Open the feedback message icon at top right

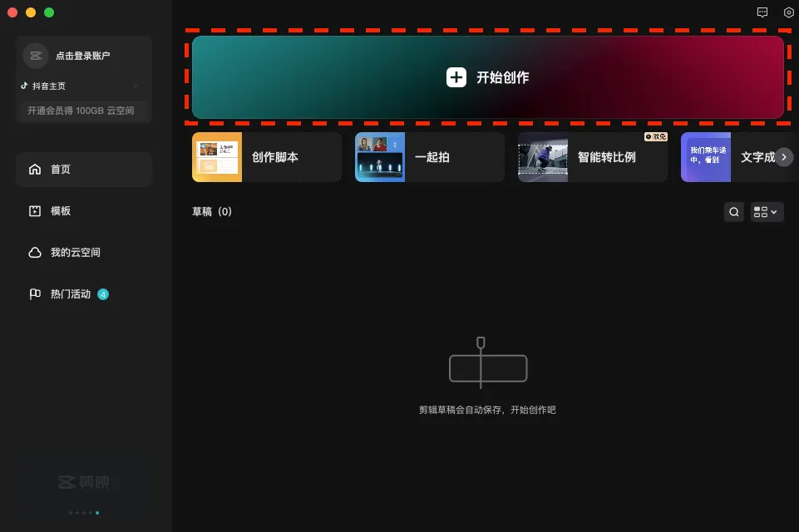click(762, 12)
